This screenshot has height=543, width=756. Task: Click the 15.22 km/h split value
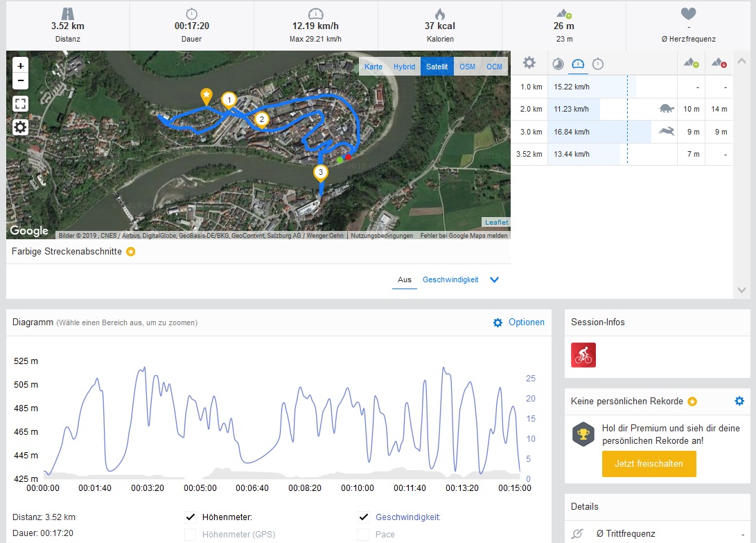572,87
